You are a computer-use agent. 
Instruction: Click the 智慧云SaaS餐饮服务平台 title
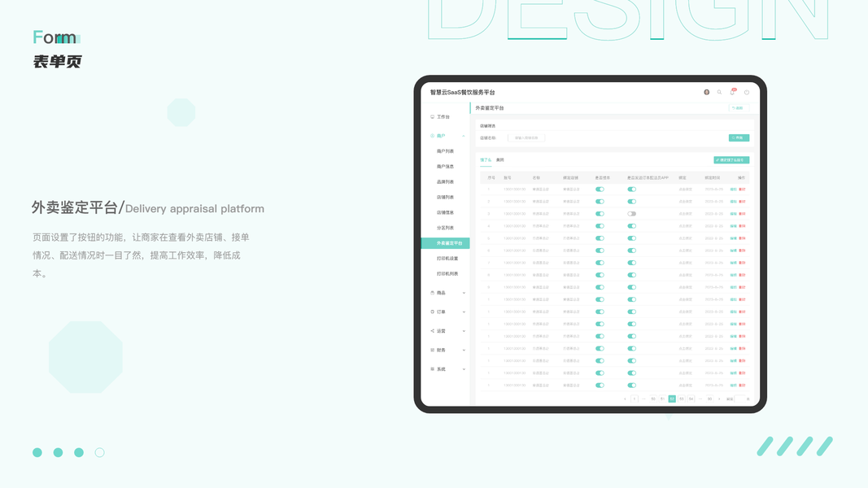(463, 93)
